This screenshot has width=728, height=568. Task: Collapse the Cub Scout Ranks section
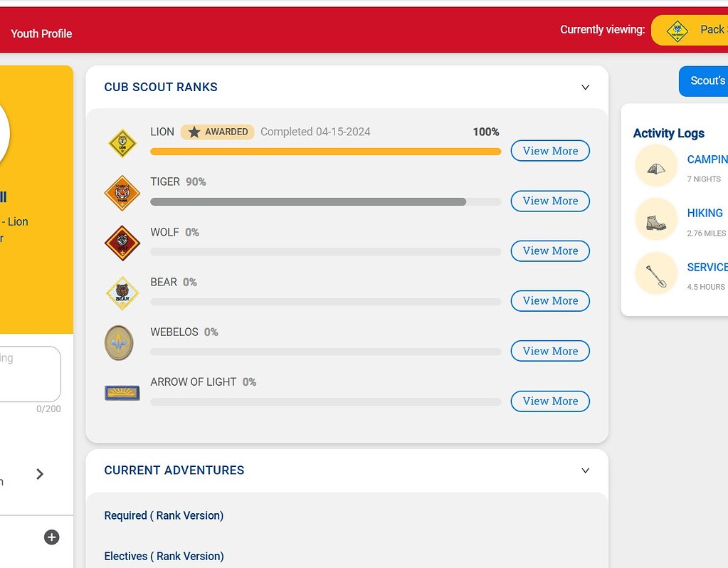pyautogui.click(x=585, y=87)
